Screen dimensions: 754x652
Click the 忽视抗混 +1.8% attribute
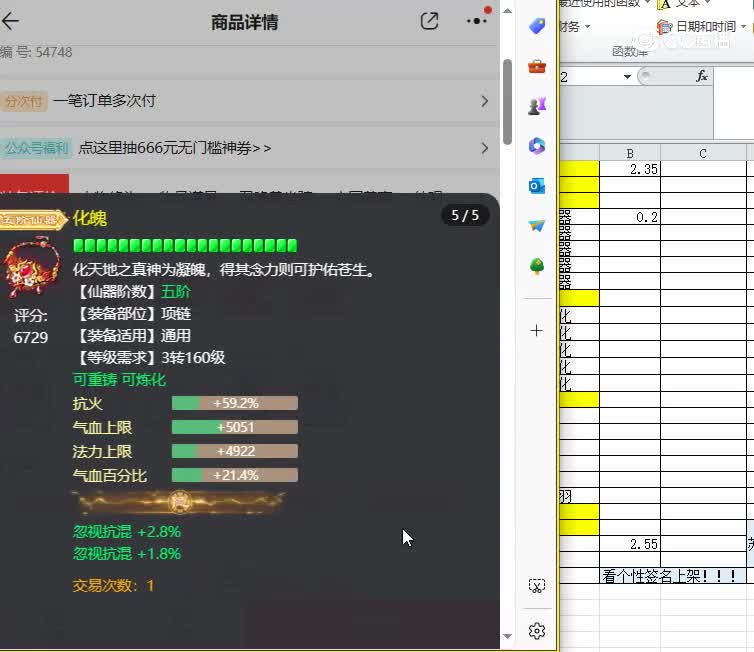[x=127, y=554]
